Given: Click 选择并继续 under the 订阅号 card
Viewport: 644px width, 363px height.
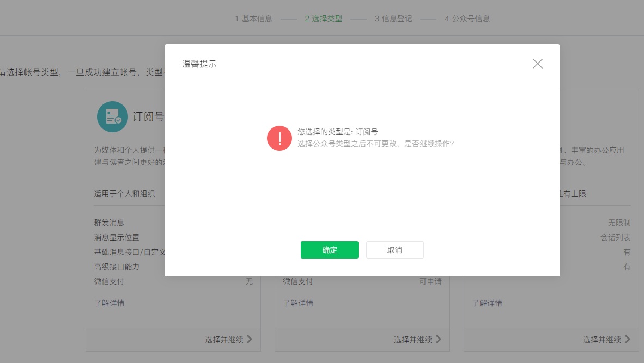Looking at the screenshot, I should point(225,339).
